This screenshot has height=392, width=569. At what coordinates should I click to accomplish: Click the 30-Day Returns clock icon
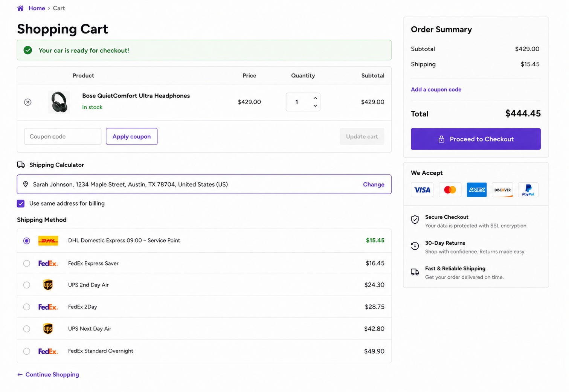(x=415, y=246)
